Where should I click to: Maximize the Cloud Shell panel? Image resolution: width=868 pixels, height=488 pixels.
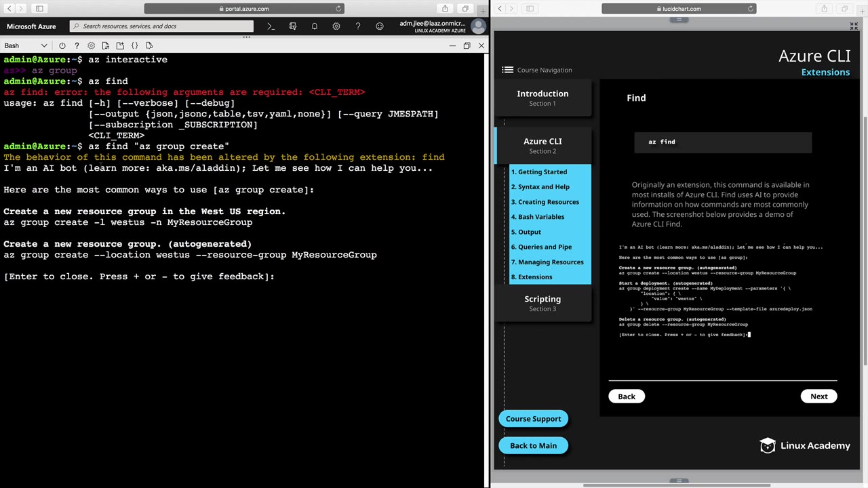467,45
